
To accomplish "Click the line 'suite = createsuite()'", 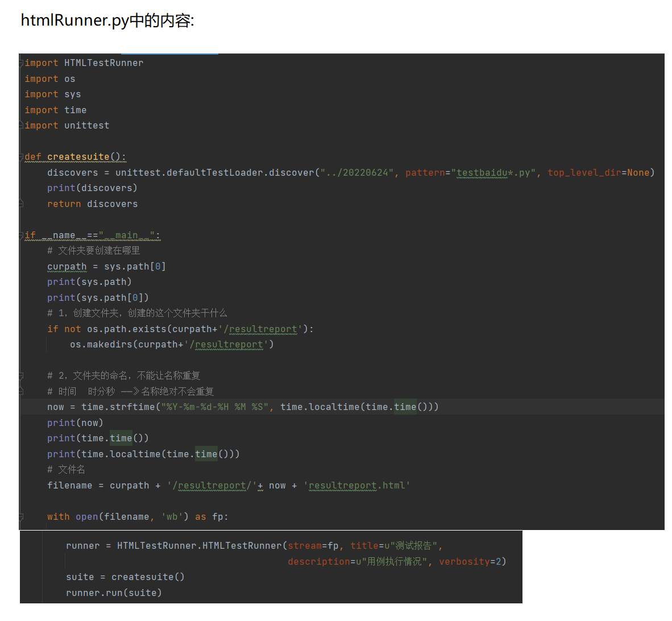I will coord(126,577).
